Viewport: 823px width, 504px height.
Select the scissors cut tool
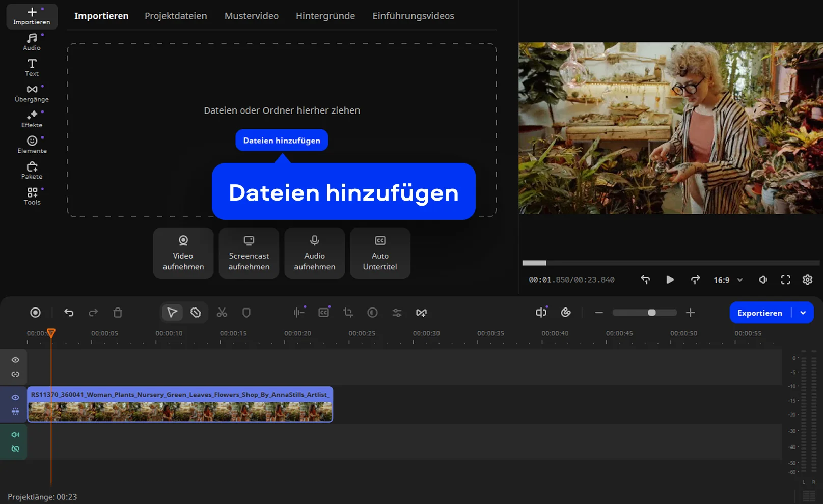pos(222,313)
